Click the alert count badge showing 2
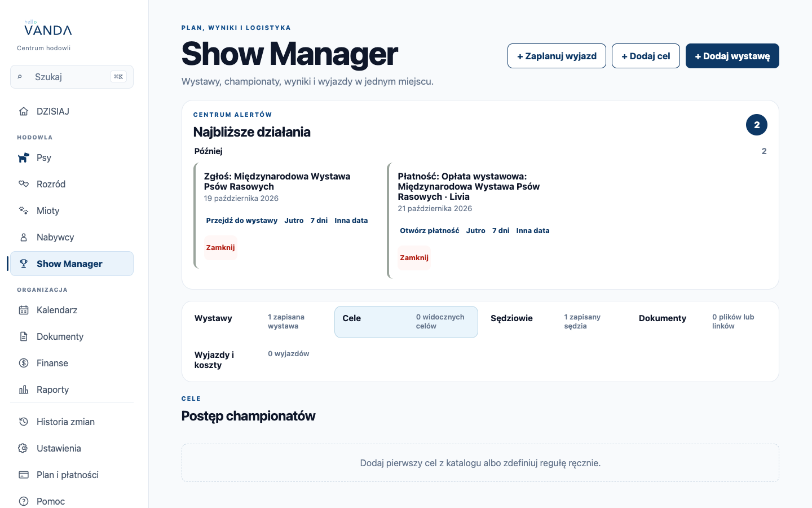Viewport: 812px width, 508px height. tap(757, 125)
